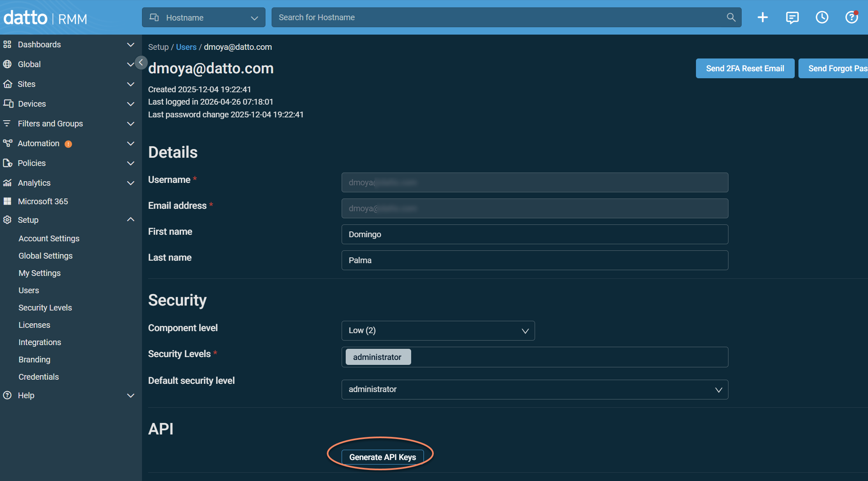Open the Component level dropdown
868x481 pixels.
pos(438,331)
